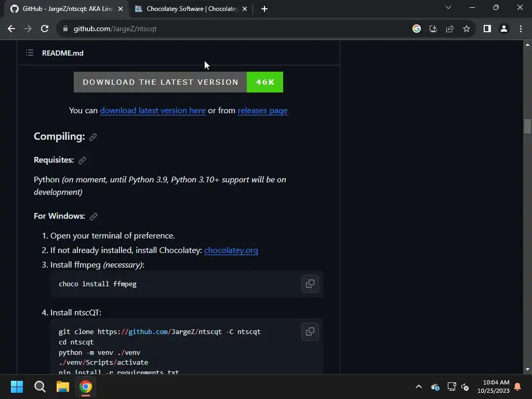Click the Download The Latest Version badge

click(179, 82)
